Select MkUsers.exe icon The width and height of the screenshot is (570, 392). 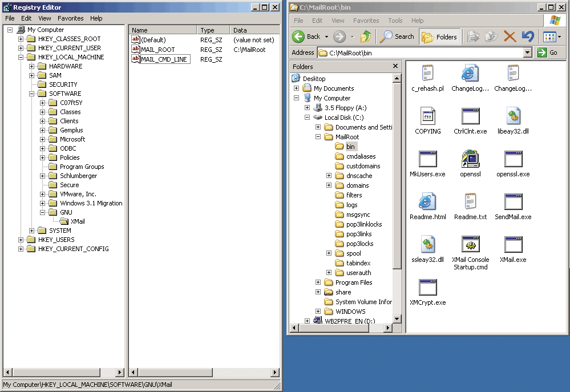pyautogui.click(x=427, y=159)
